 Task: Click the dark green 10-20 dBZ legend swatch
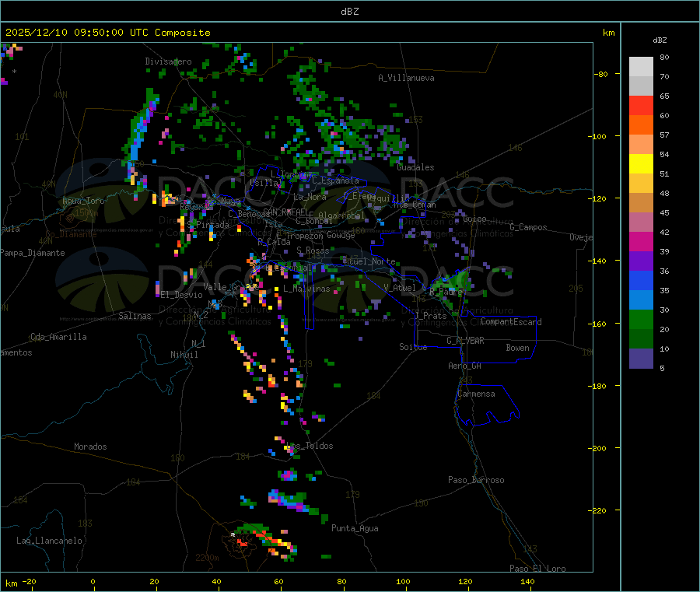coord(641,338)
